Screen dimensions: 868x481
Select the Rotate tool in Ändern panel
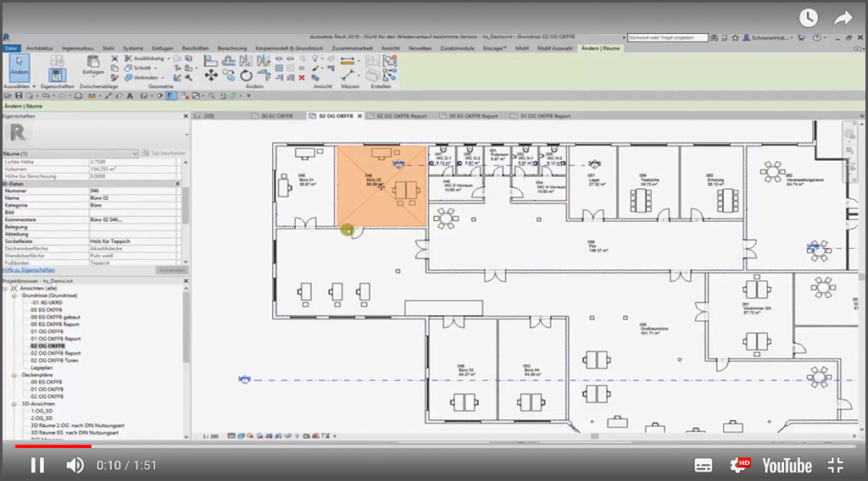[246, 76]
